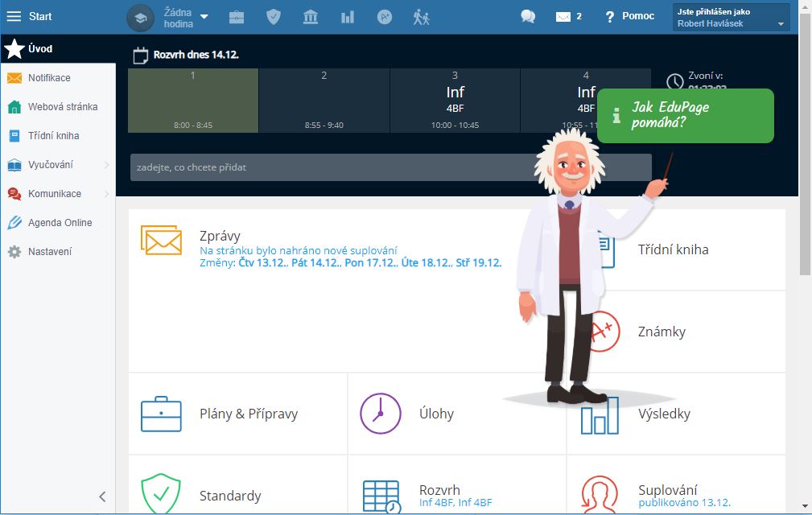
Task: Click the walking people icon in toolbar
Action: pyautogui.click(x=422, y=17)
